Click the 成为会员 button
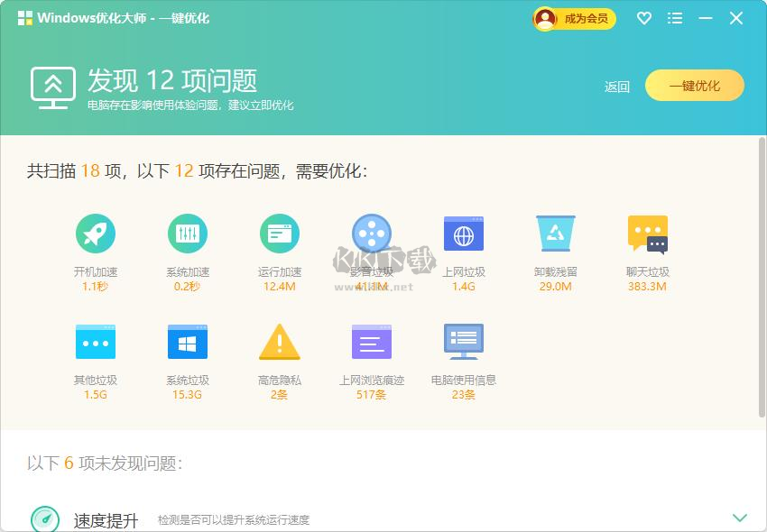 pos(574,19)
